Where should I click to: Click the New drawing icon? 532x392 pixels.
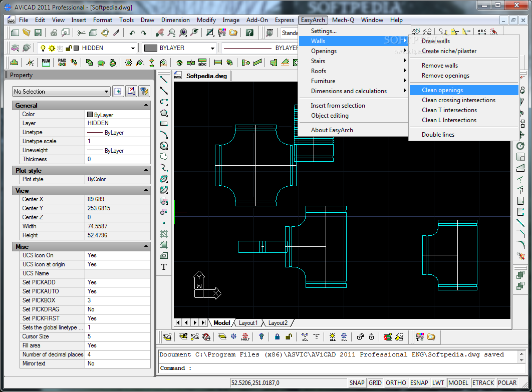pyautogui.click(x=15, y=33)
